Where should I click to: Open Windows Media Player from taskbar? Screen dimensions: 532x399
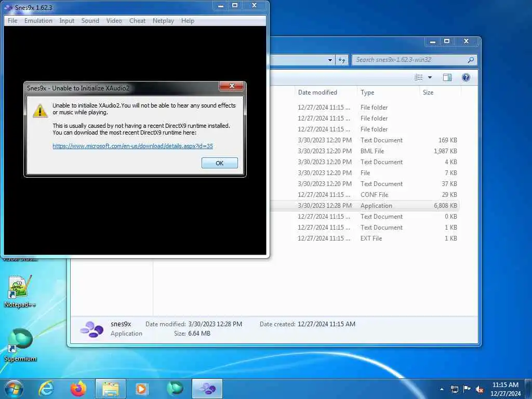(x=141, y=389)
